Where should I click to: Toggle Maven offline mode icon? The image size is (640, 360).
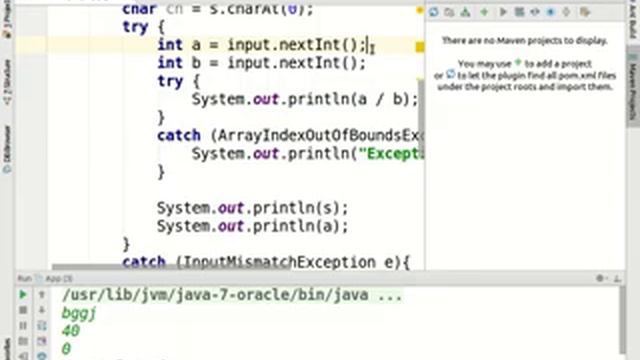tap(535, 12)
